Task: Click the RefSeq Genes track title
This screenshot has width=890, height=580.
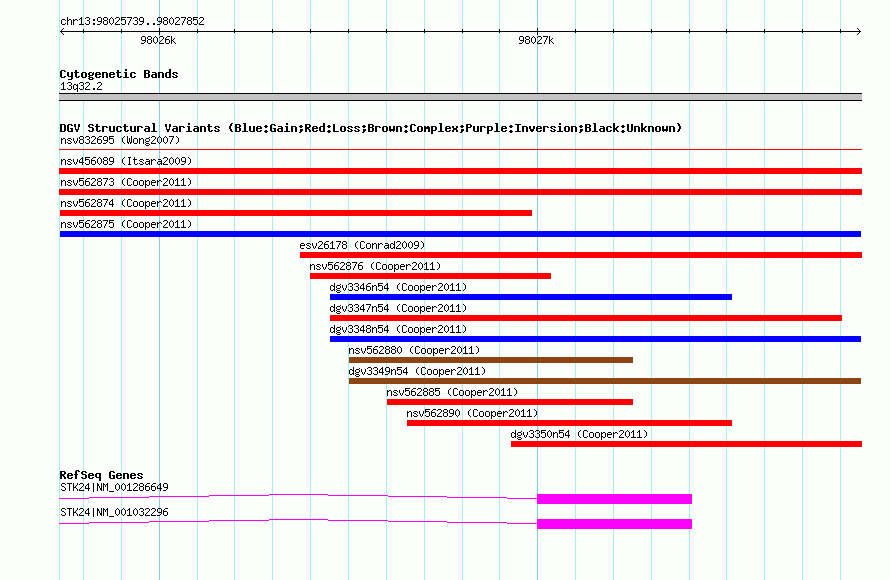Action: coord(101,475)
